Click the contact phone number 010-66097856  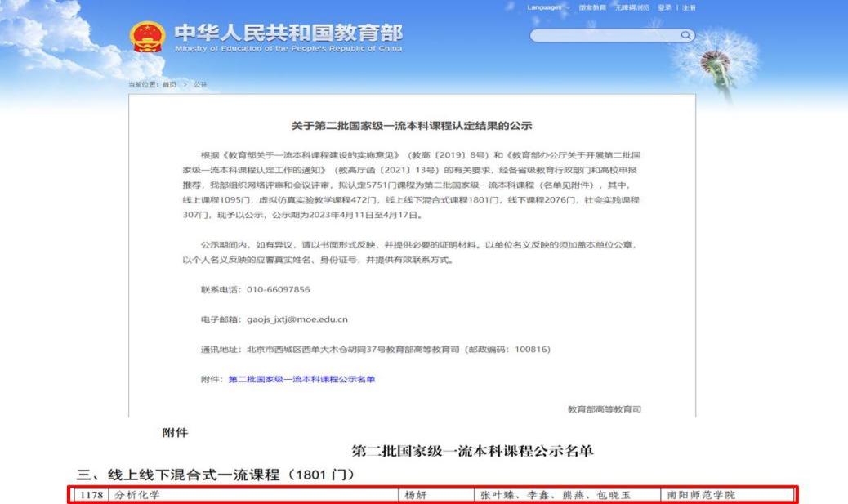click(278, 289)
